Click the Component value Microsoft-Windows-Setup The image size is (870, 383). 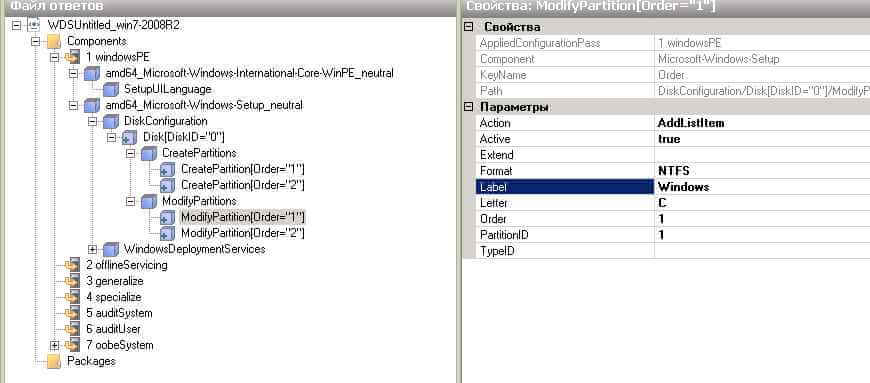point(719,59)
